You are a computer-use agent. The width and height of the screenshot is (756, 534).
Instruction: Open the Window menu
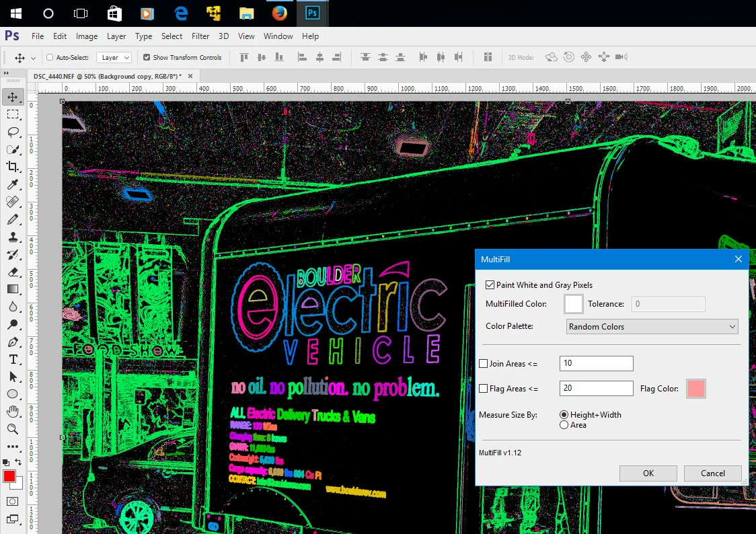tap(278, 36)
